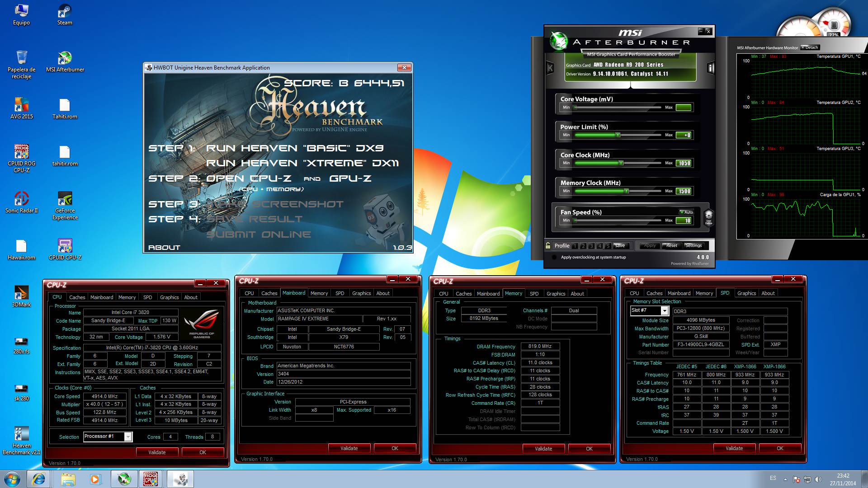Open Papelera de reciclaje icon

coord(21,65)
